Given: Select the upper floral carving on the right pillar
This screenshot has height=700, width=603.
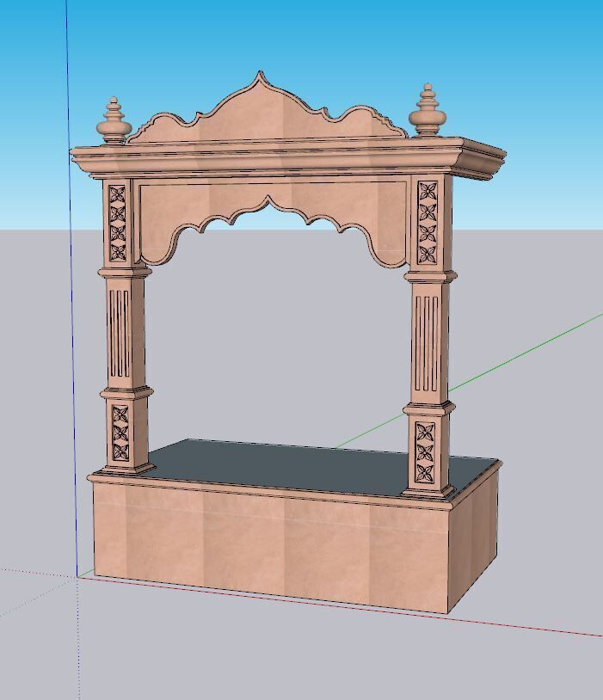Looking at the screenshot, I should 428,223.
